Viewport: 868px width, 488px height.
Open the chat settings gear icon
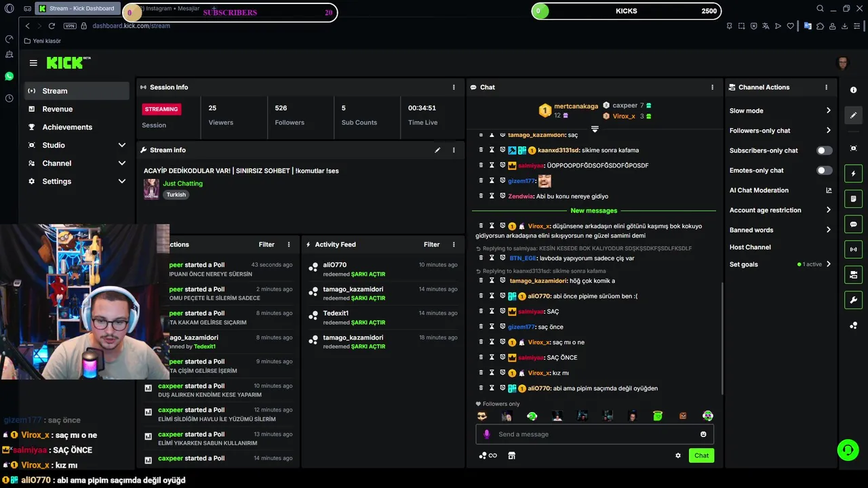point(677,455)
